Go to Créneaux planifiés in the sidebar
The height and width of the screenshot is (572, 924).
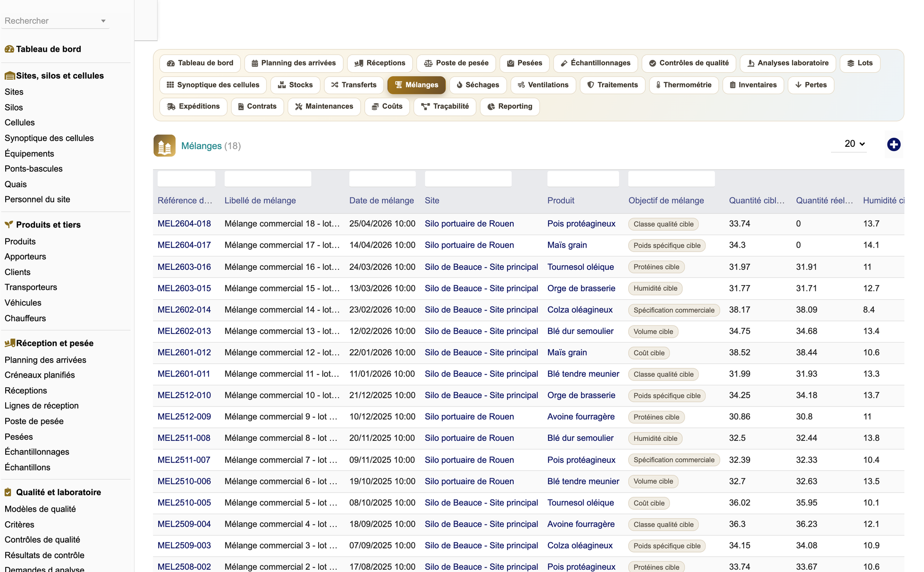pos(40,375)
